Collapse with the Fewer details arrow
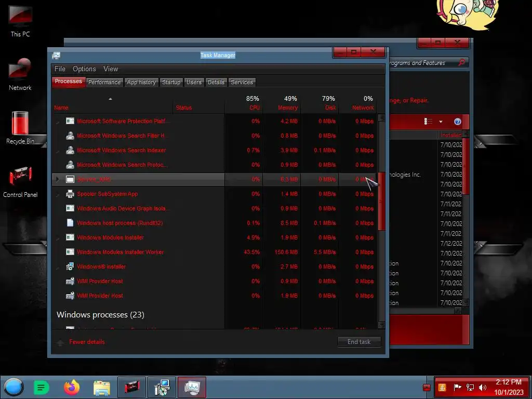 click(60, 342)
